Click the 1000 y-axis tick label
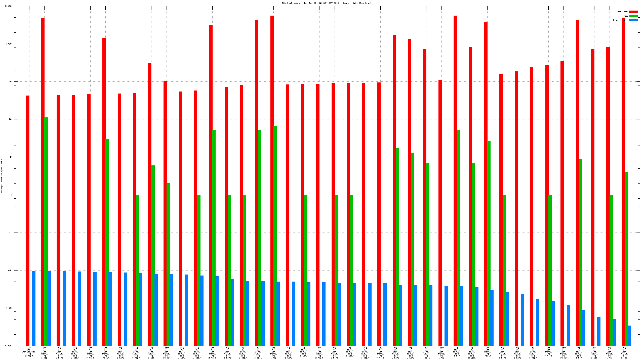The image size is (644, 362). tap(10, 82)
